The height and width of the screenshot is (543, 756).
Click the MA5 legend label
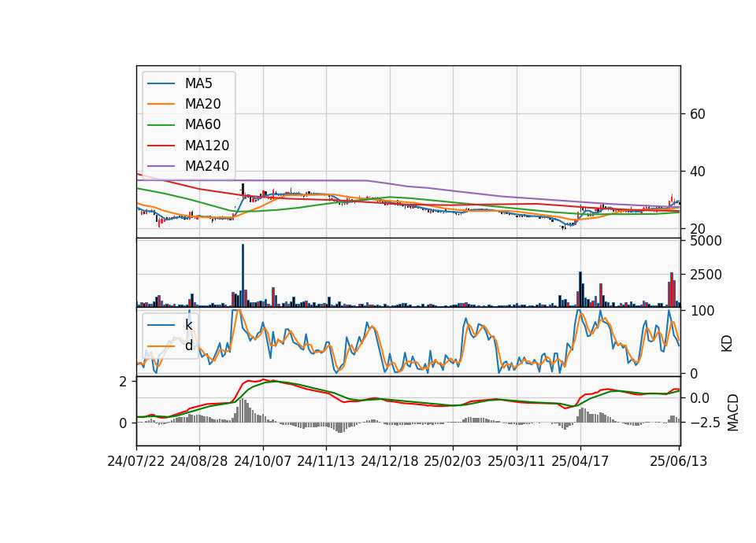pyautogui.click(x=198, y=83)
